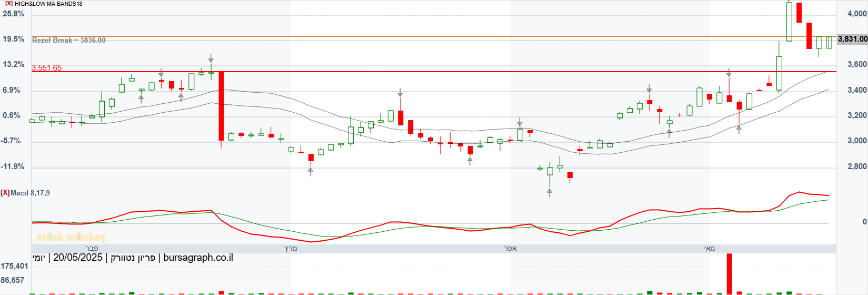
Task: Click the -11.9% percent axis label
Action: click(13, 166)
